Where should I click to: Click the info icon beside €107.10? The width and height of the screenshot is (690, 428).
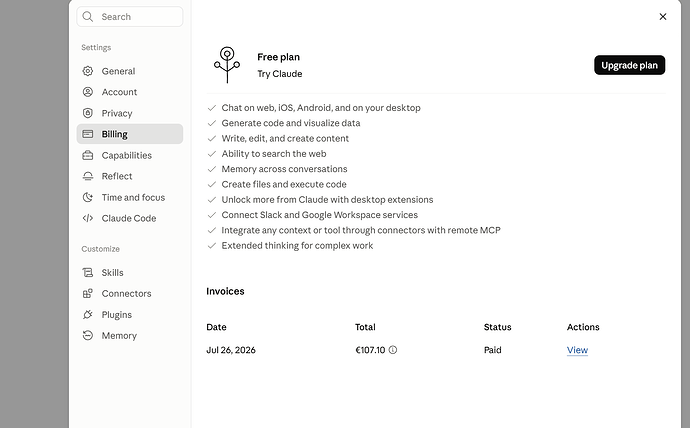click(x=393, y=350)
